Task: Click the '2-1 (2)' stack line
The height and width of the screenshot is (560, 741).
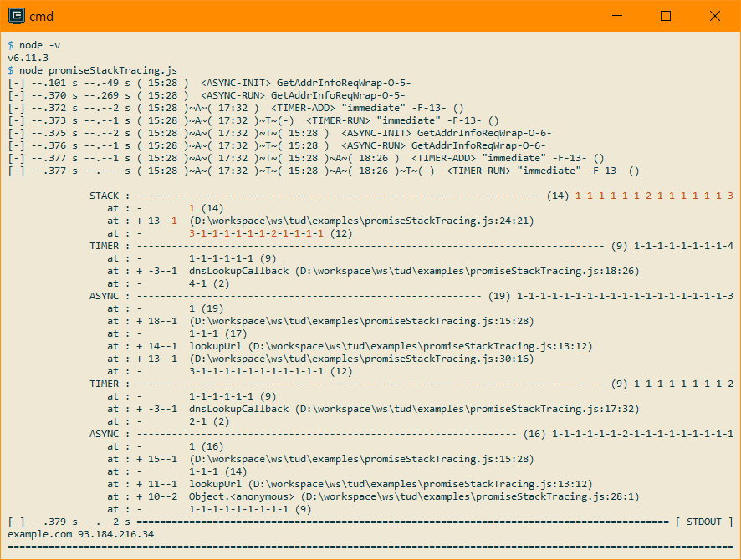Action: click(209, 421)
